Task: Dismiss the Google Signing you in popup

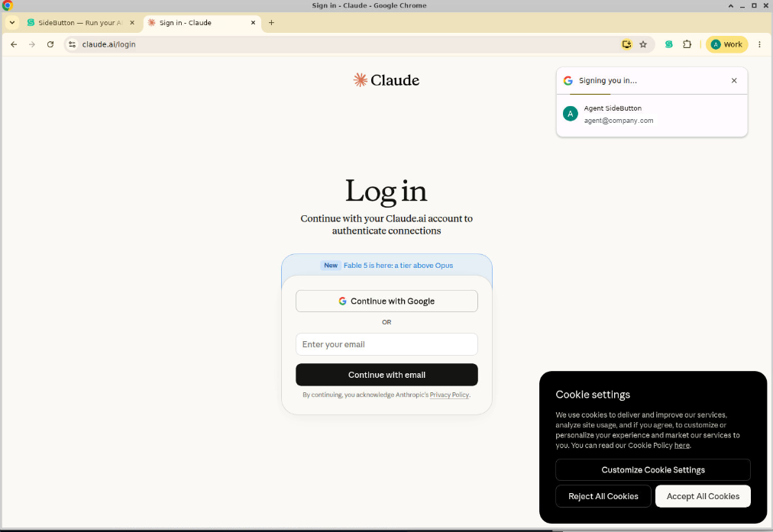Action: [734, 80]
